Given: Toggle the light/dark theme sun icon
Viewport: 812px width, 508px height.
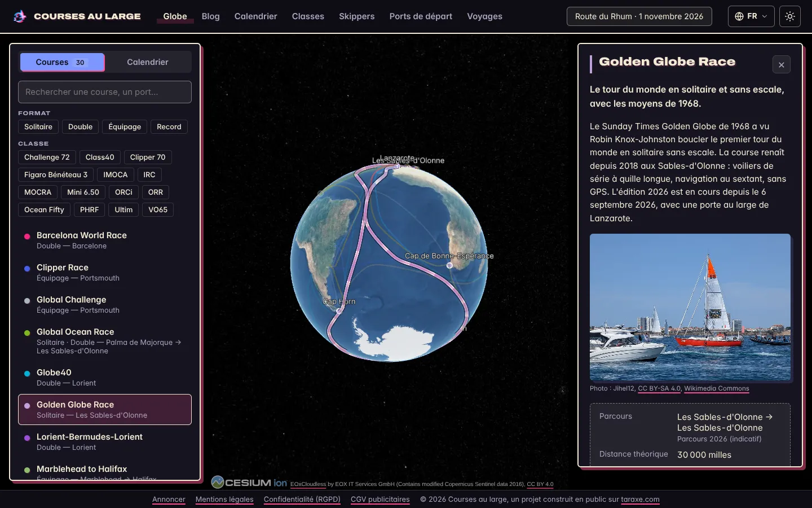Looking at the screenshot, I should 790,16.
